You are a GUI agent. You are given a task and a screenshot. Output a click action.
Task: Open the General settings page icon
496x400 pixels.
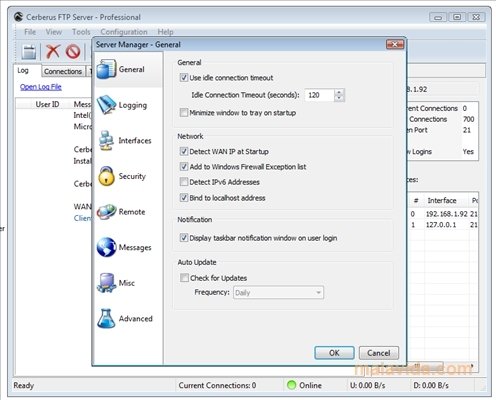(x=106, y=69)
